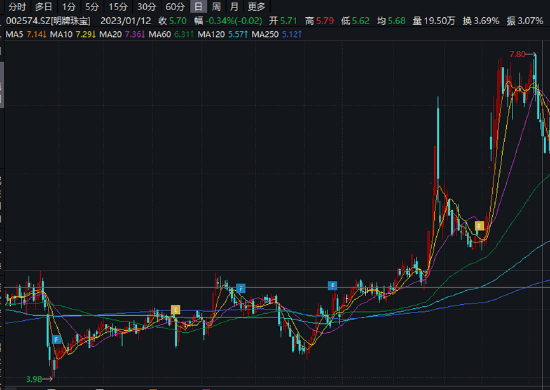Switch to the 分时 intraday chart tab
This screenshot has height=390, width=550.
(x=17, y=7)
